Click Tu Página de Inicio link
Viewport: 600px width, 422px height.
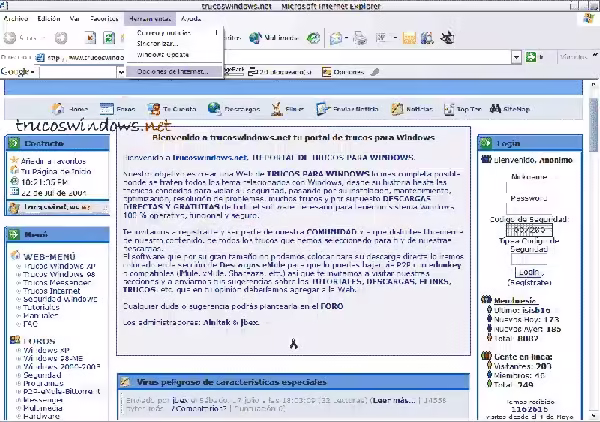tap(56, 171)
